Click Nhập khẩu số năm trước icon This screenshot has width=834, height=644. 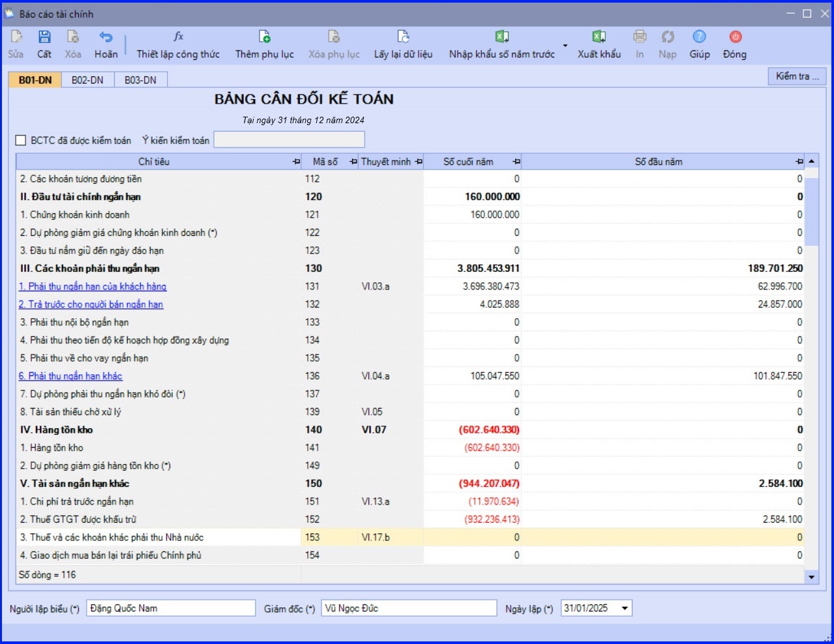(501, 37)
